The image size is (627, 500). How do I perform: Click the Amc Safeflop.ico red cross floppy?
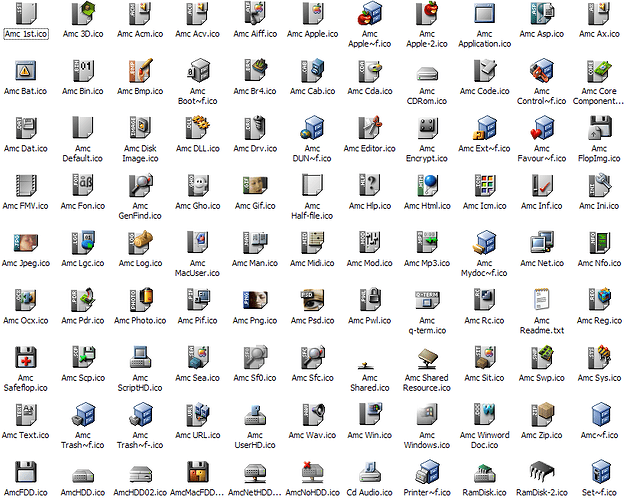tap(26, 358)
